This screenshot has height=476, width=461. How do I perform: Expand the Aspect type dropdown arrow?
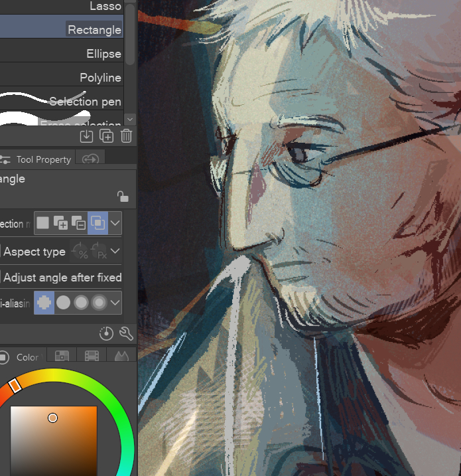tap(115, 252)
